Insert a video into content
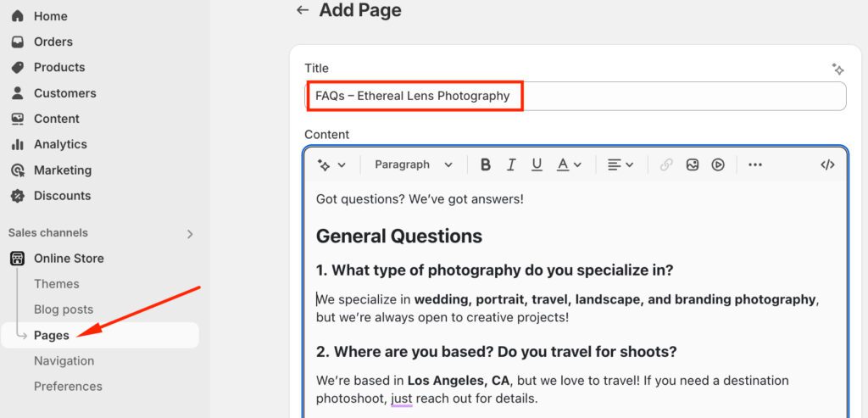The image size is (868, 418). tap(718, 164)
